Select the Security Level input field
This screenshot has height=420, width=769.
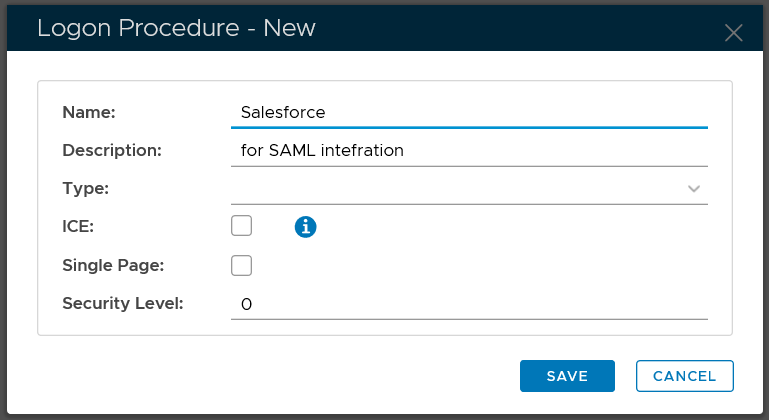tap(468, 303)
